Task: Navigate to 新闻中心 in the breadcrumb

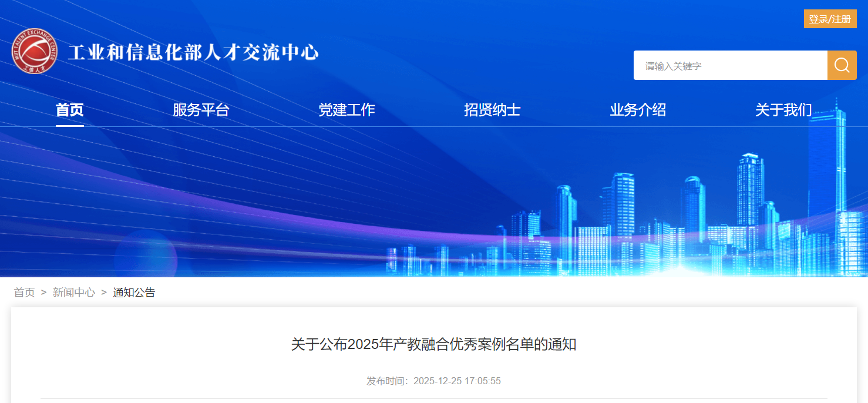Action: [x=74, y=293]
